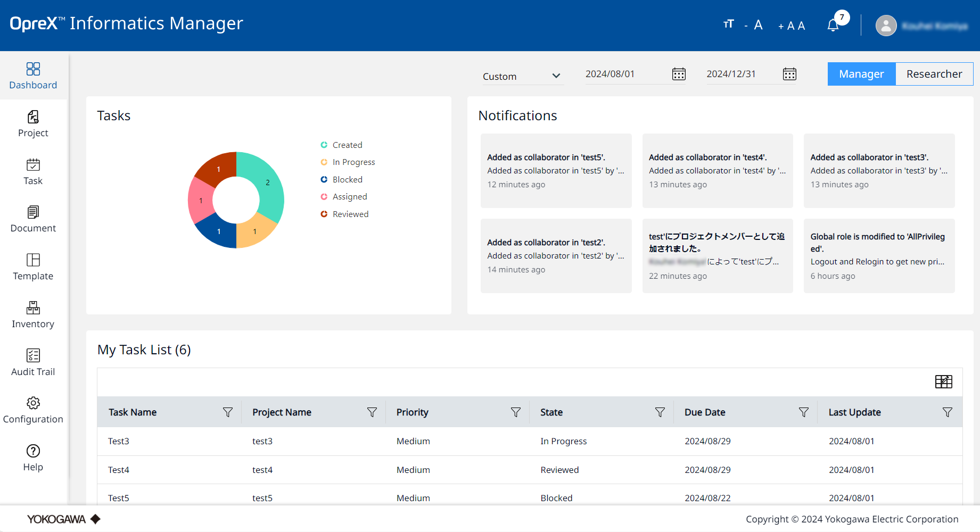Open the 'test5' collaborator notification
Screen dimensions: 980x532
(556, 170)
